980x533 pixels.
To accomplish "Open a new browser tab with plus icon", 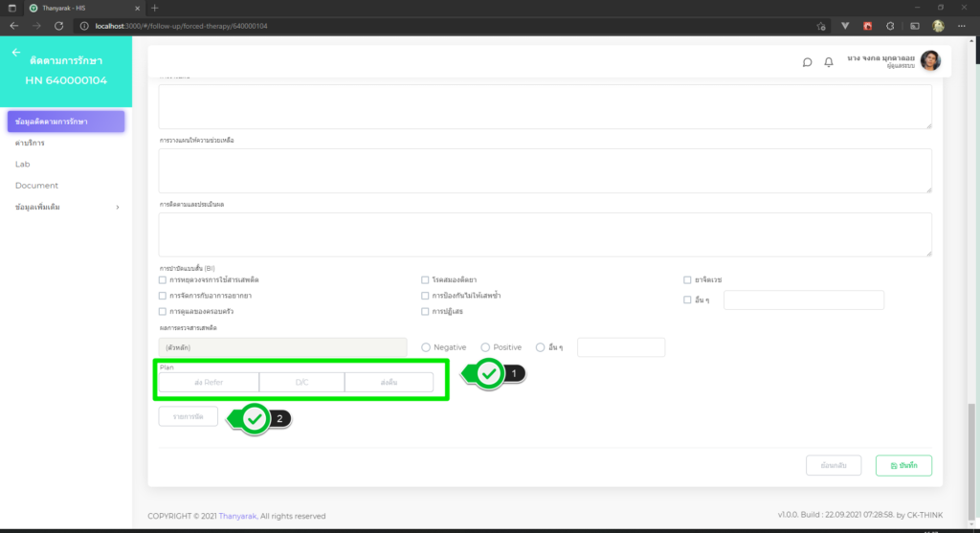I will pyautogui.click(x=155, y=8).
